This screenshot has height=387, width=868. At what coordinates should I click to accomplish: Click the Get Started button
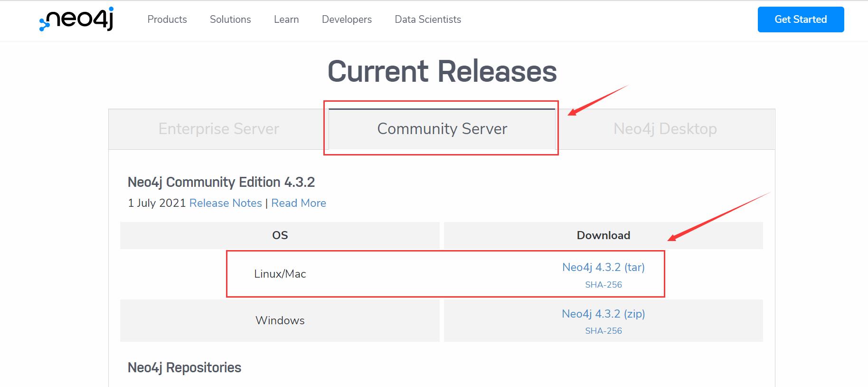801,19
